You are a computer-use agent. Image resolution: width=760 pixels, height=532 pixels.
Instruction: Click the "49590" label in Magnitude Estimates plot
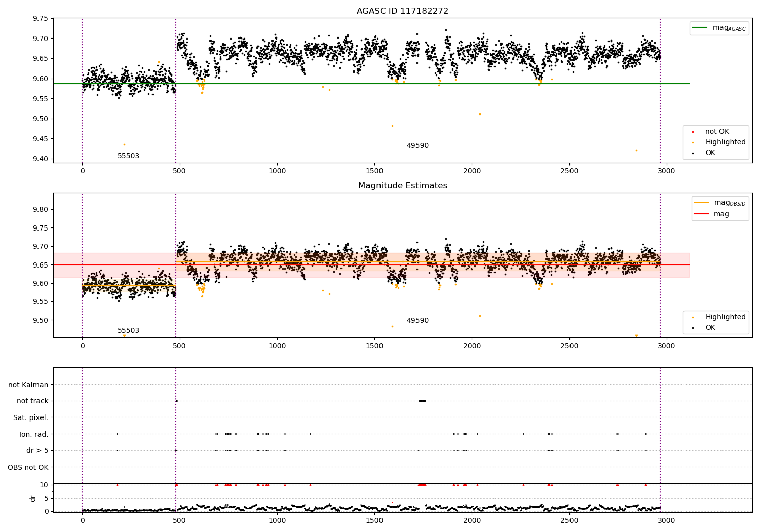click(417, 321)
